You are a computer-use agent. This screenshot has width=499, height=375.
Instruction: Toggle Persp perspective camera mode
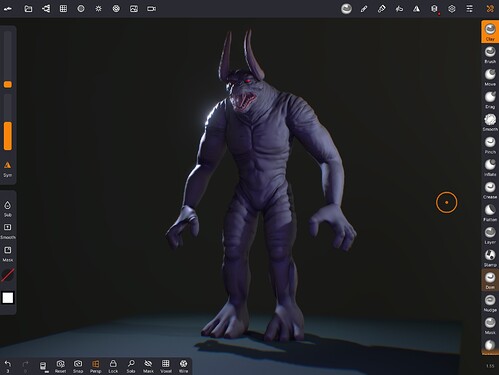(96, 366)
